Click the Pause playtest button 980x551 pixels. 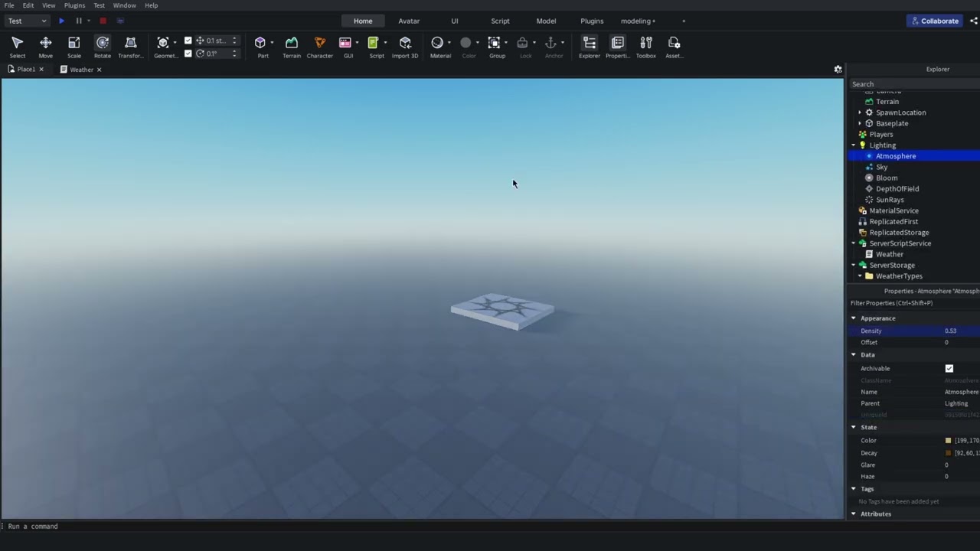coord(78,21)
